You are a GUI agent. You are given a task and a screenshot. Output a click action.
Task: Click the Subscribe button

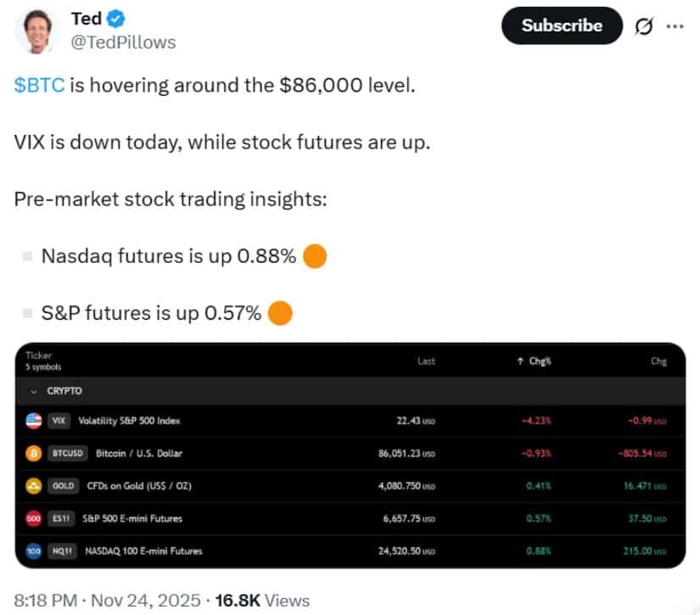562,25
